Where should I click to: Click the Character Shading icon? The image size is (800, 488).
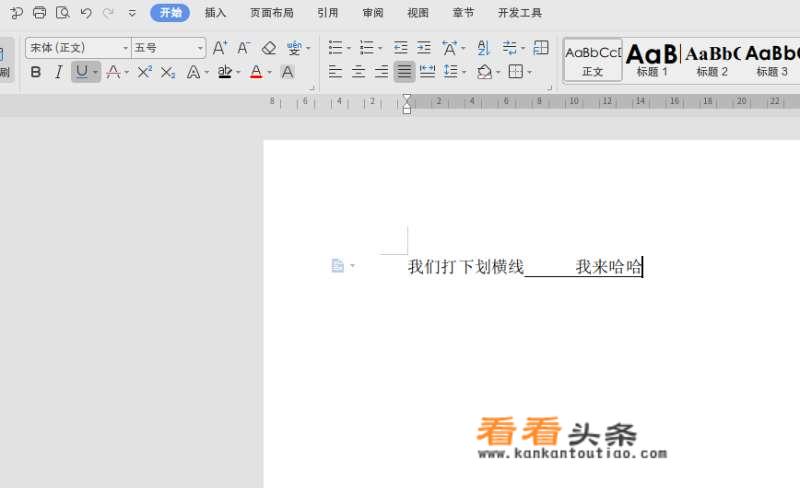point(288,72)
